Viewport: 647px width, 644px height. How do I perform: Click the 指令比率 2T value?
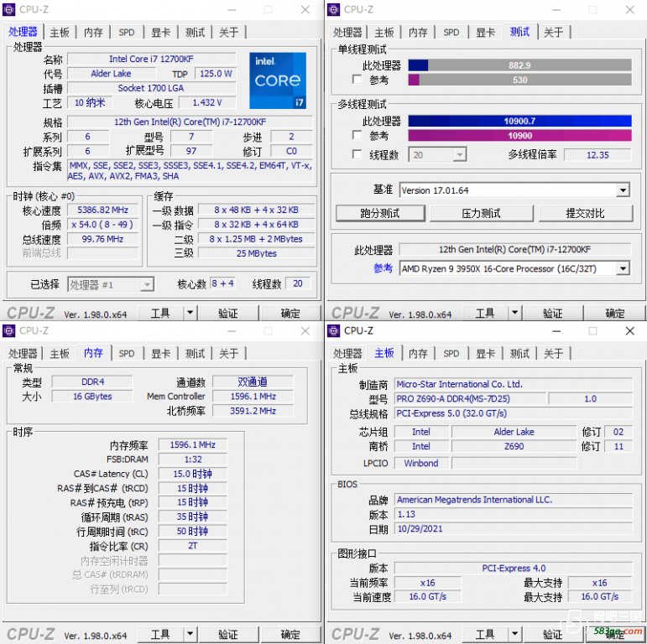point(193,546)
